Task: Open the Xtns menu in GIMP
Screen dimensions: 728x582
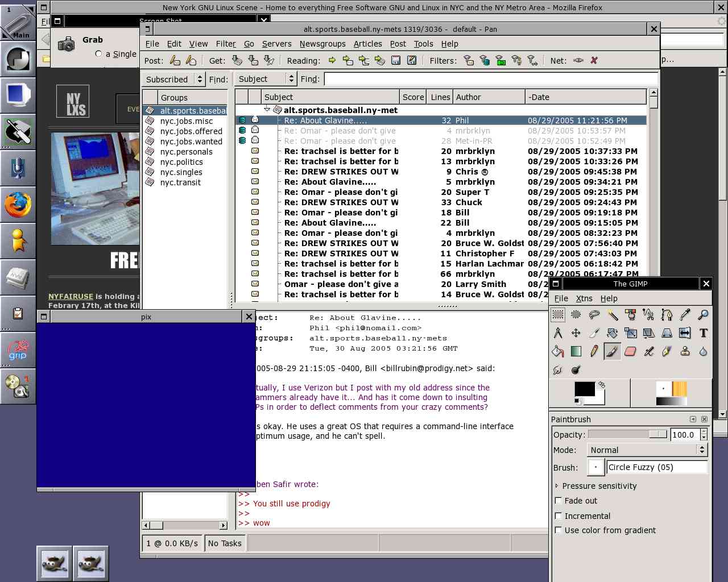Action: tap(584, 298)
